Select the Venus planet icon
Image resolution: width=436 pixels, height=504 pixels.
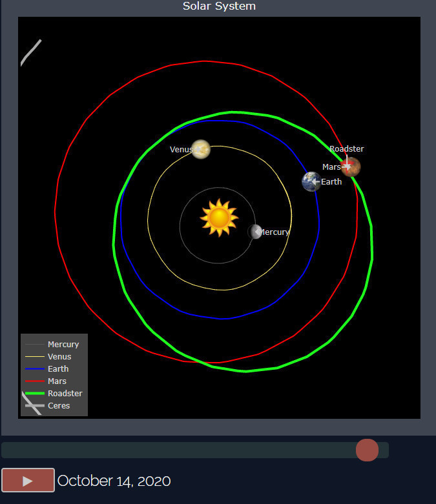click(x=201, y=149)
